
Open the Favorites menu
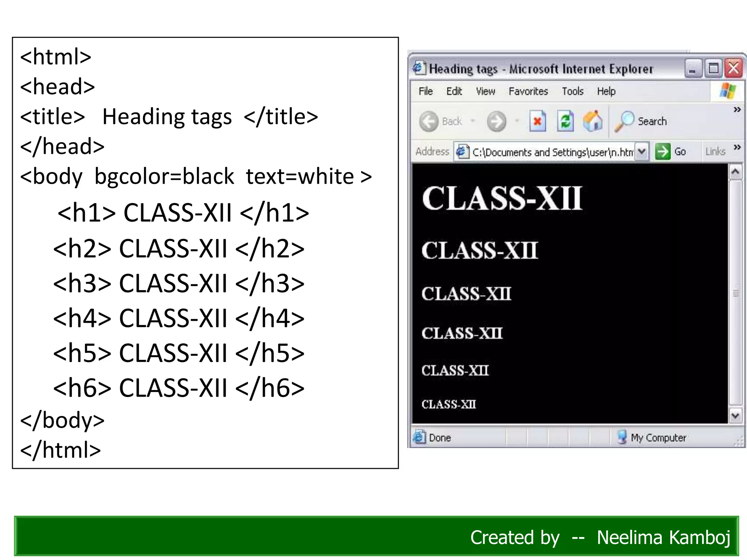[x=528, y=91]
